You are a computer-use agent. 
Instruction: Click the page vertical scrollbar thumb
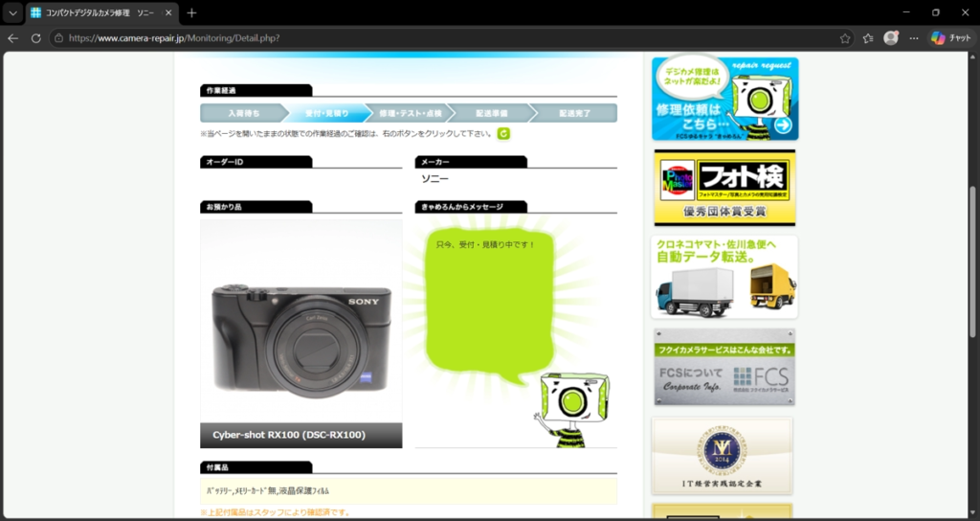click(972, 261)
